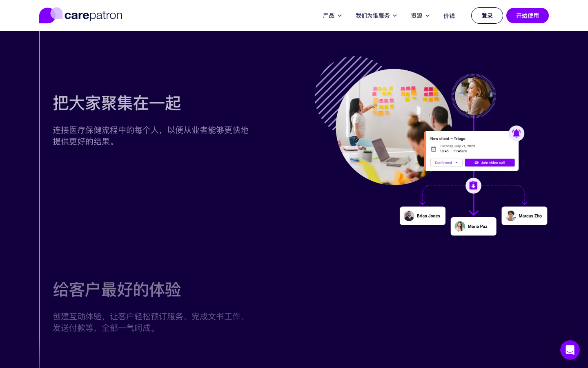
Task: Select Maria Paz's profile avatar
Action: [x=460, y=226]
